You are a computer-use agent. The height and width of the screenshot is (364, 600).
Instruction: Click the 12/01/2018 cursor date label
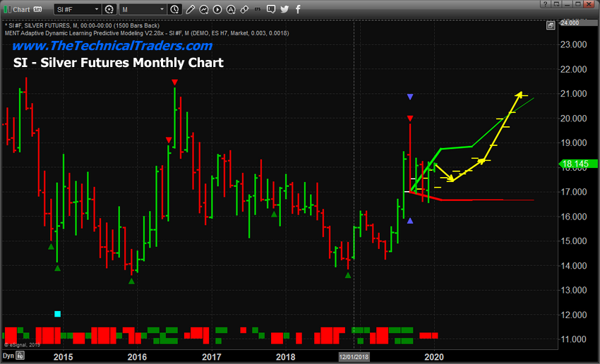pyautogui.click(x=354, y=357)
